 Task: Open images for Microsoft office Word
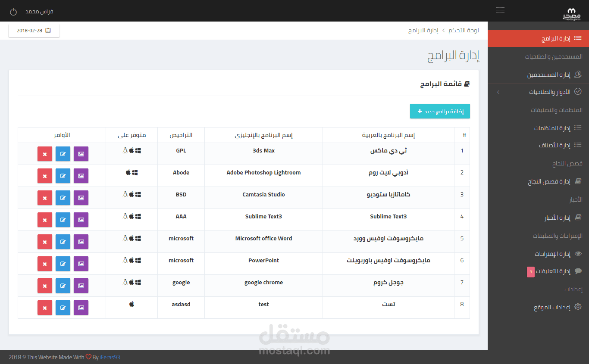(x=81, y=242)
